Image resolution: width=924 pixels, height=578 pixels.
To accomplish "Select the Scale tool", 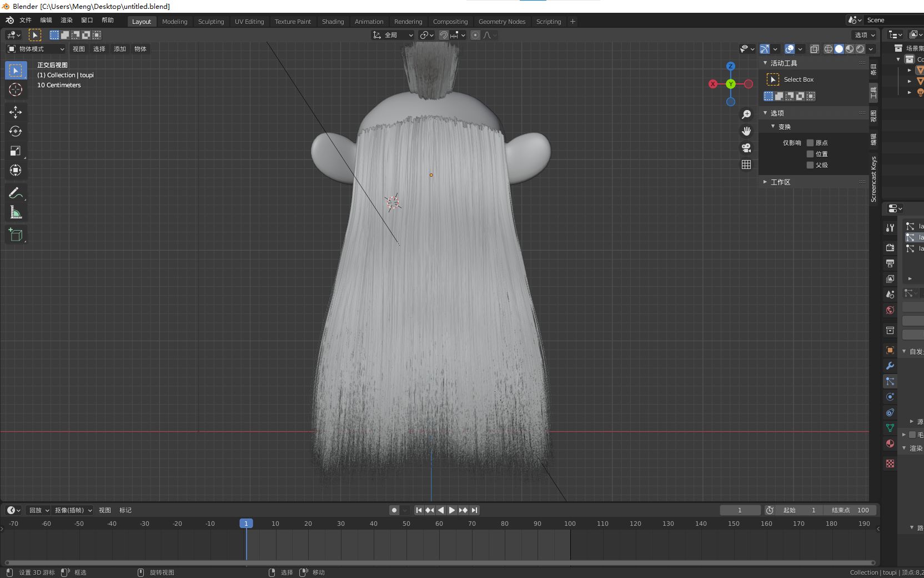I will 16,151.
